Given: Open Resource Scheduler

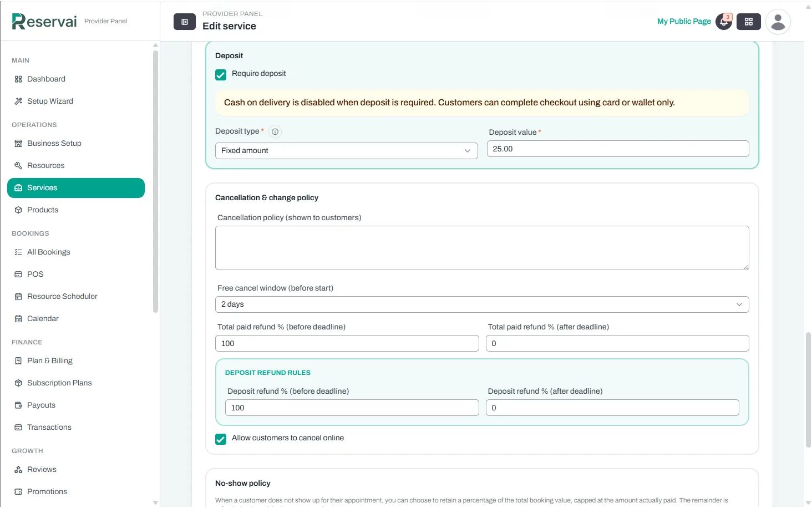Looking at the screenshot, I should coord(76,297).
